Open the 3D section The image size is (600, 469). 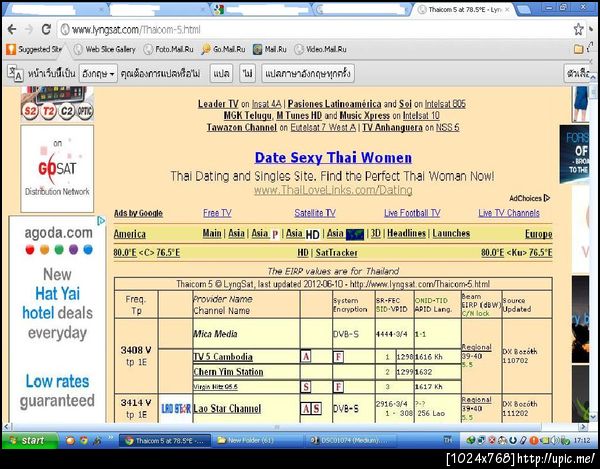(x=376, y=233)
